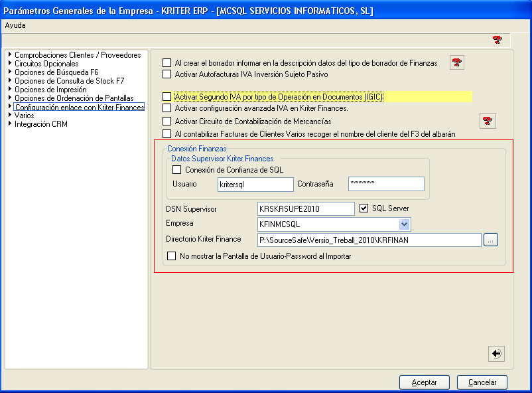Open help icon beside Finanzas borrador option
The height and width of the screenshot is (393, 532).
click(456, 62)
